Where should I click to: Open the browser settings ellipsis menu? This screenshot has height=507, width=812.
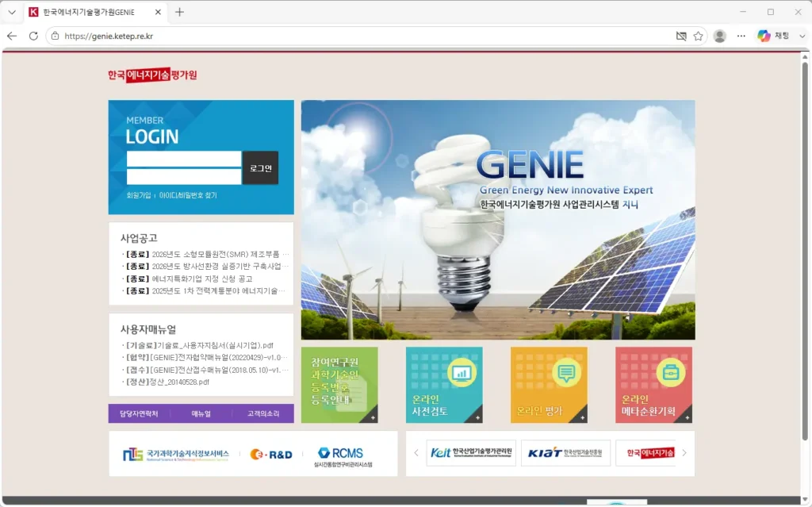click(x=741, y=36)
